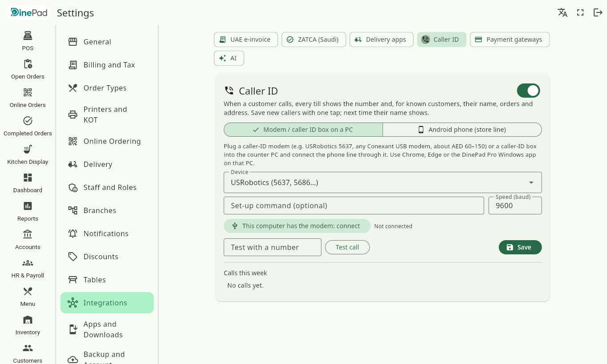This screenshot has width=607, height=364.
Task: Open Payment gateways tab
Action: pos(510,40)
